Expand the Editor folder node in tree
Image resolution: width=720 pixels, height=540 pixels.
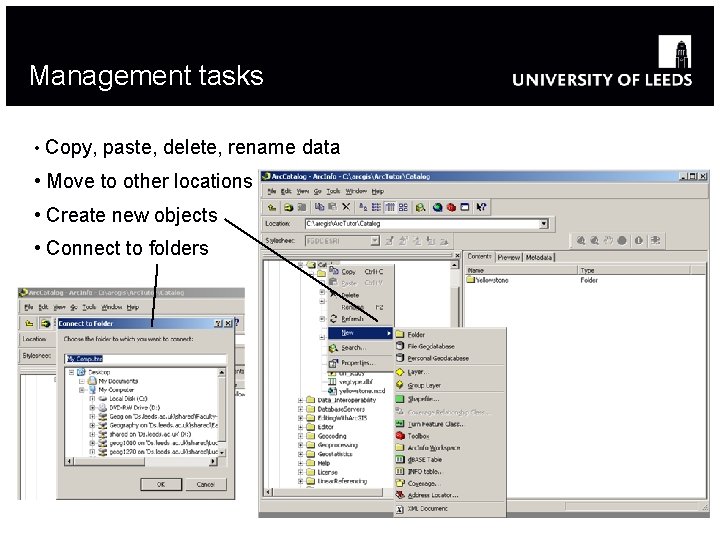[x=301, y=427]
